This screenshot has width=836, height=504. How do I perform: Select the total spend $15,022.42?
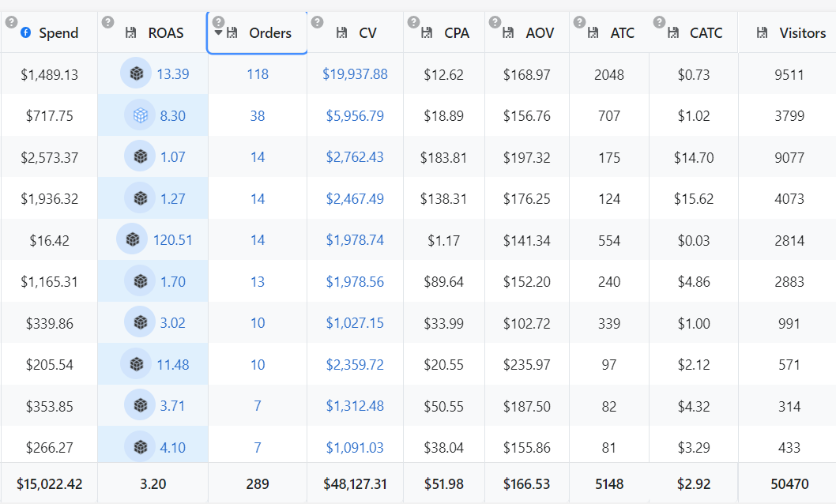pos(50,483)
